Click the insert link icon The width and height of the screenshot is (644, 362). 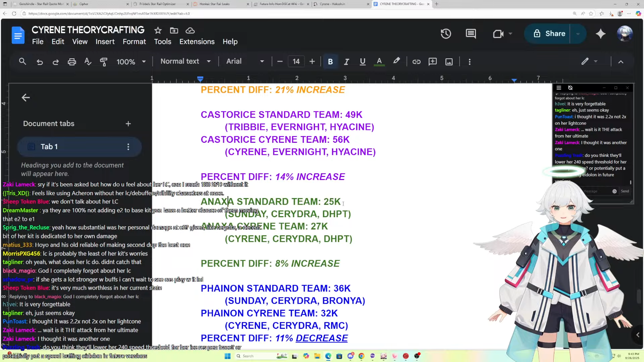coord(416,62)
